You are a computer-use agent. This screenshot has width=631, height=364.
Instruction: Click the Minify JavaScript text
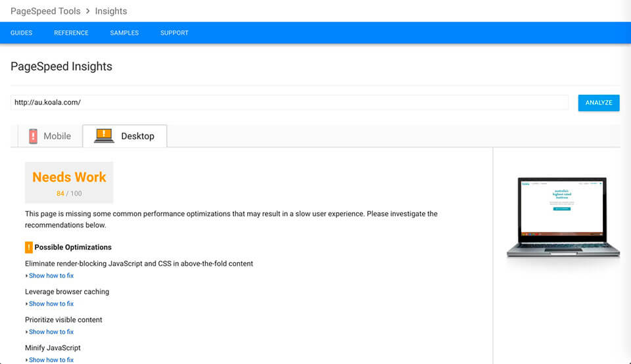[53, 348]
